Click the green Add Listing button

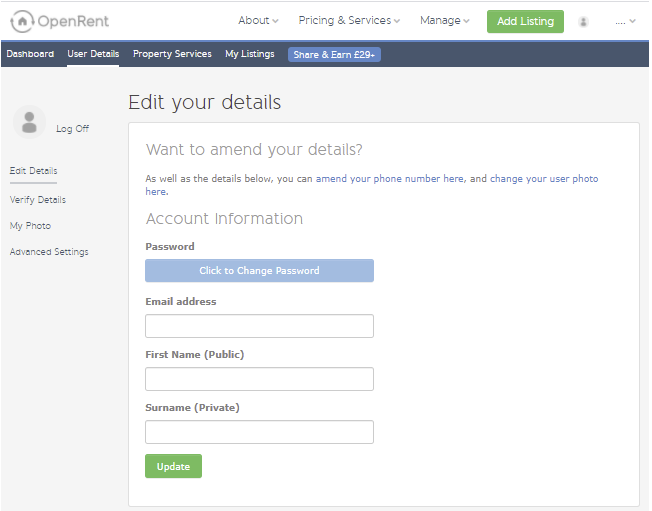[x=525, y=21]
